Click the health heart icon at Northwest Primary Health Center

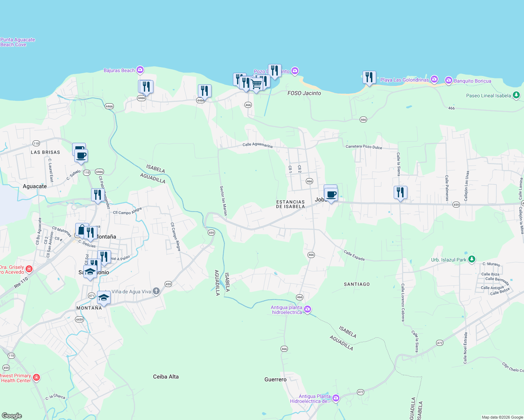pos(36,377)
